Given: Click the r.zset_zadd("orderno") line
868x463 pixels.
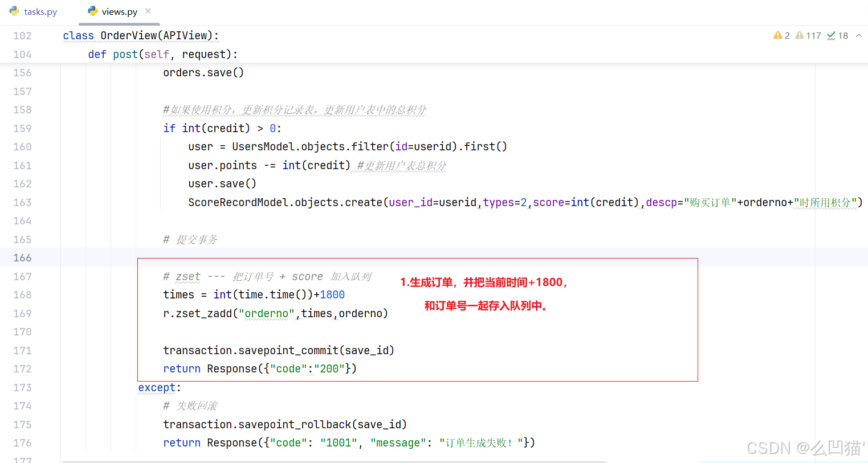Looking at the screenshot, I should [275, 313].
